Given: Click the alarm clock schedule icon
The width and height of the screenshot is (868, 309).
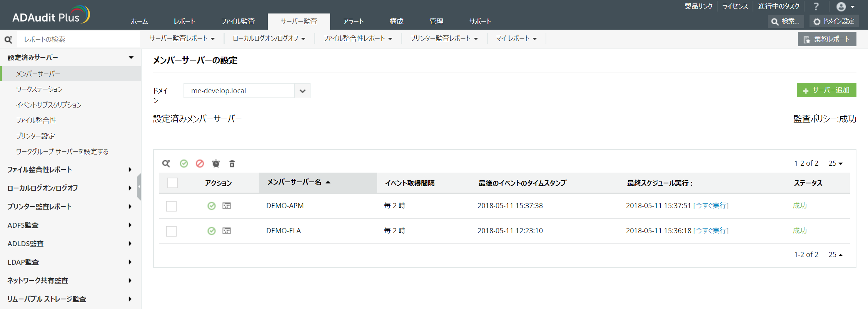Looking at the screenshot, I should (216, 164).
